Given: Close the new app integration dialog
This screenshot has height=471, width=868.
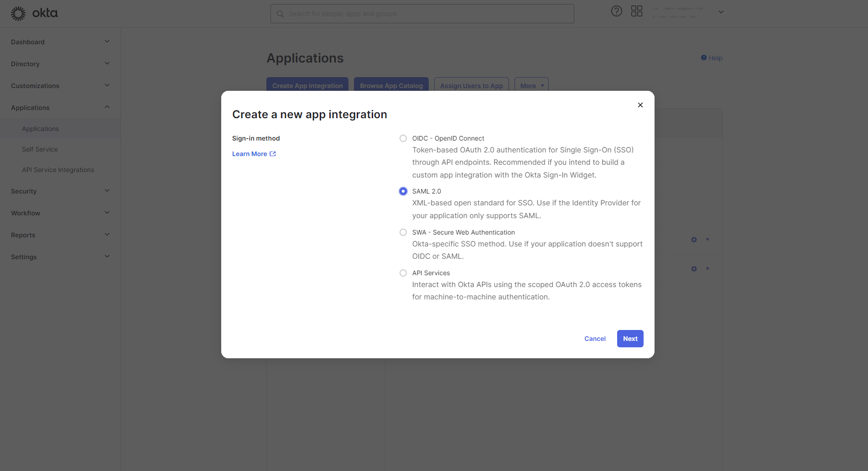Looking at the screenshot, I should pos(640,105).
